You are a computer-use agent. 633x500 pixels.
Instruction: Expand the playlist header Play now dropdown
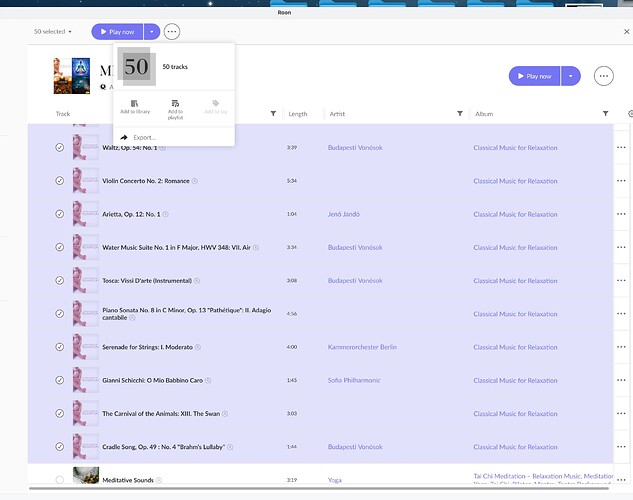click(570, 76)
